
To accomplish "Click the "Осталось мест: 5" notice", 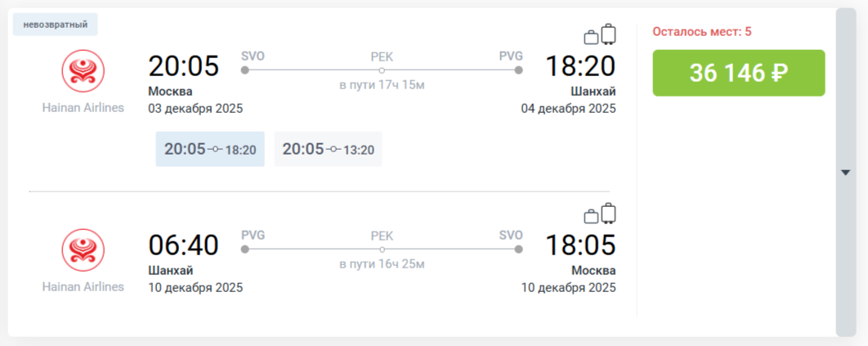I will 701,32.
